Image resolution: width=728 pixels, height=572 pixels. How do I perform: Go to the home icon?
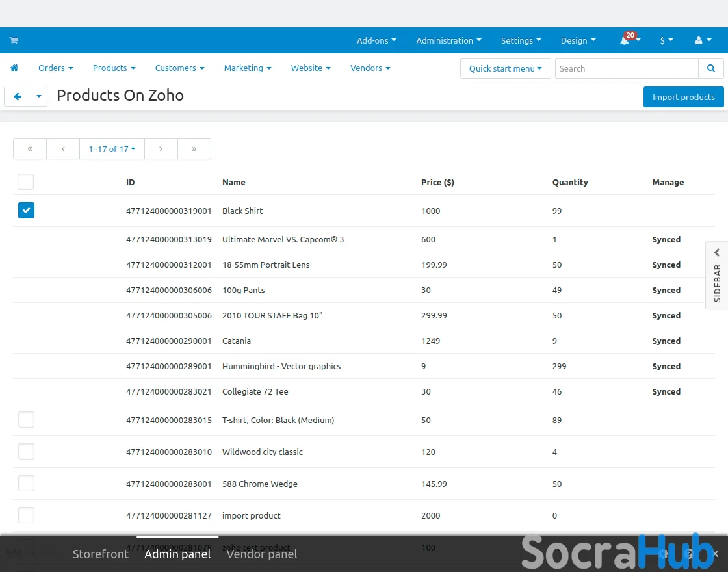[14, 68]
